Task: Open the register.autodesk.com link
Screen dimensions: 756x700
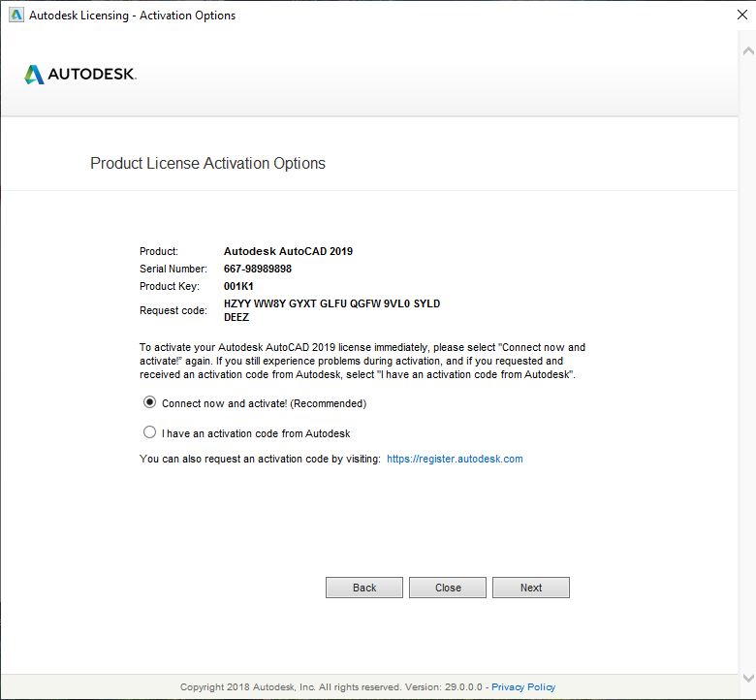Action: [x=455, y=459]
